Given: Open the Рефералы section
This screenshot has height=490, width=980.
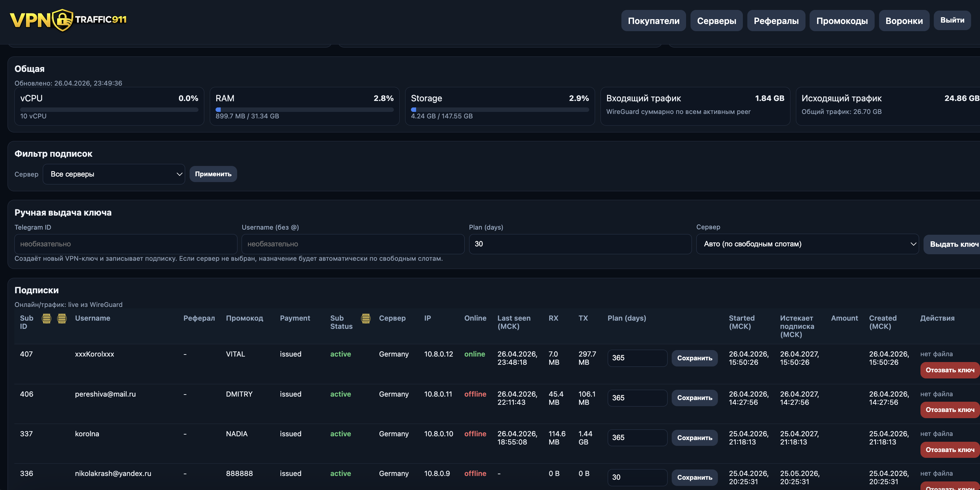Looking at the screenshot, I should click(776, 21).
